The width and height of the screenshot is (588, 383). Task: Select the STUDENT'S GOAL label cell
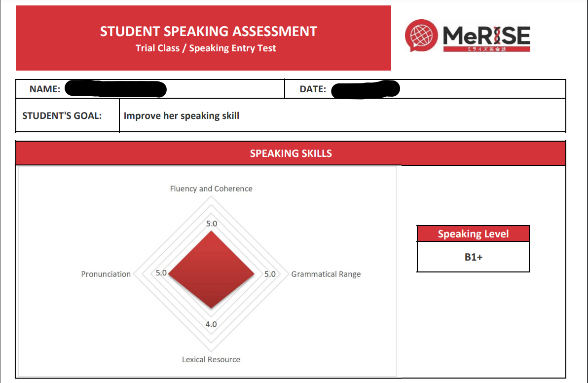pos(68,115)
